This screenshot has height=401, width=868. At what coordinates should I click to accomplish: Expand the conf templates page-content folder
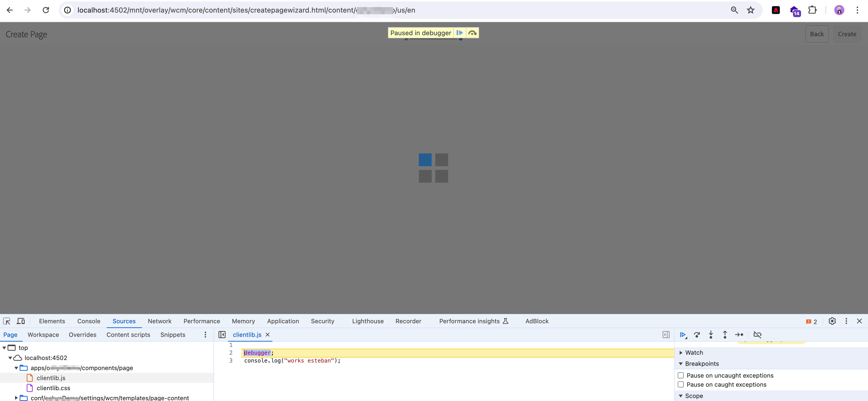coord(16,398)
